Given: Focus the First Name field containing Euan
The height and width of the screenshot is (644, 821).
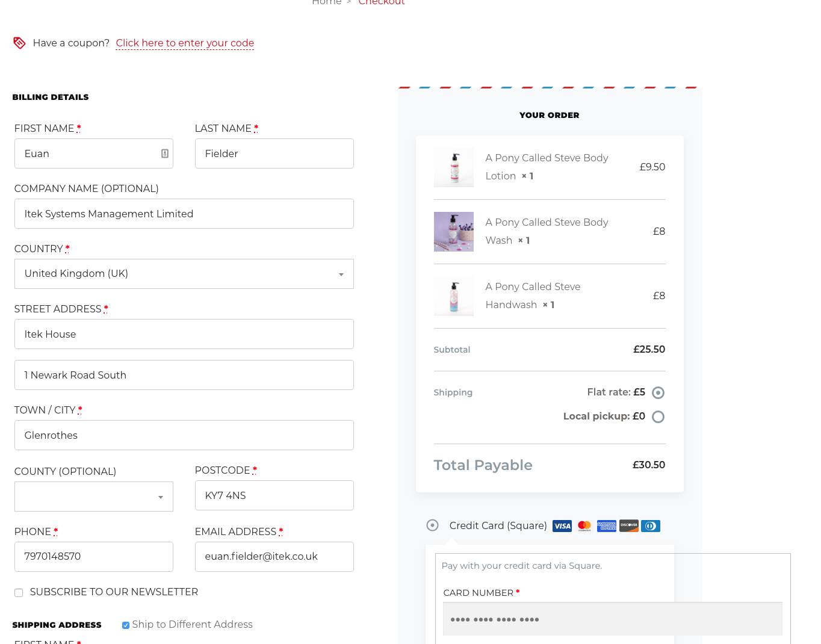Looking at the screenshot, I should coord(94,153).
